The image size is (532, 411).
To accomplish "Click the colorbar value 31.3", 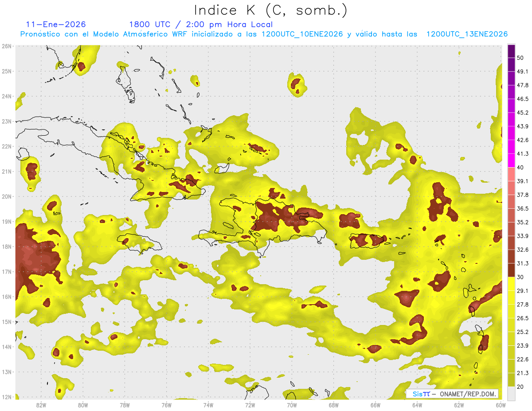I will (x=522, y=263).
